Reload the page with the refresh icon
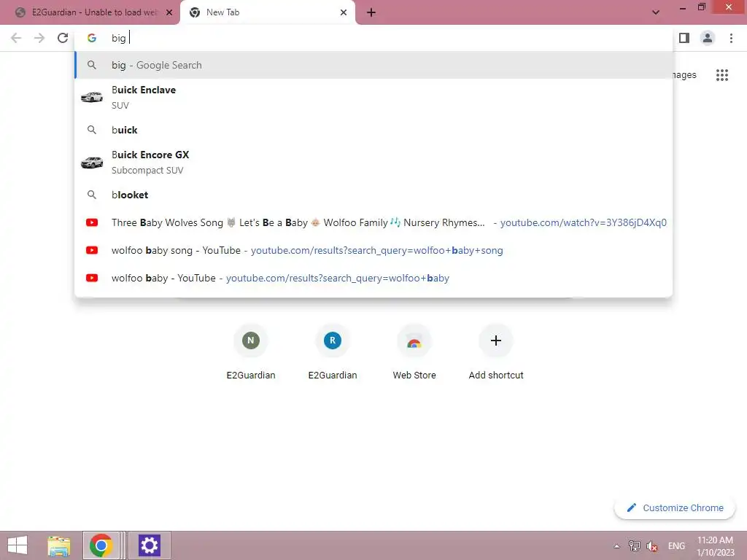The height and width of the screenshot is (560, 747). (63, 38)
